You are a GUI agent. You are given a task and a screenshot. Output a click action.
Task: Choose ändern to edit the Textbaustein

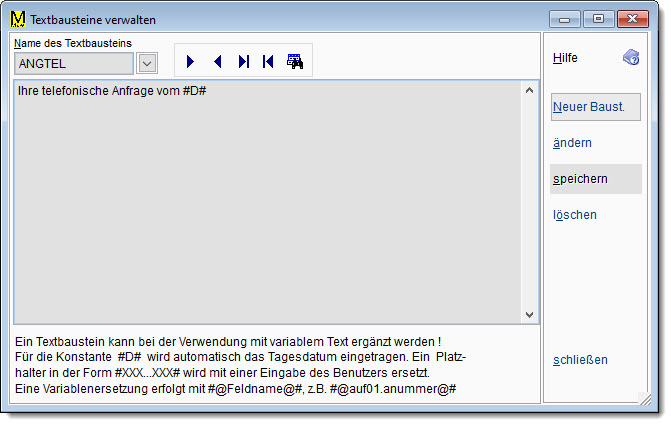pos(572,143)
